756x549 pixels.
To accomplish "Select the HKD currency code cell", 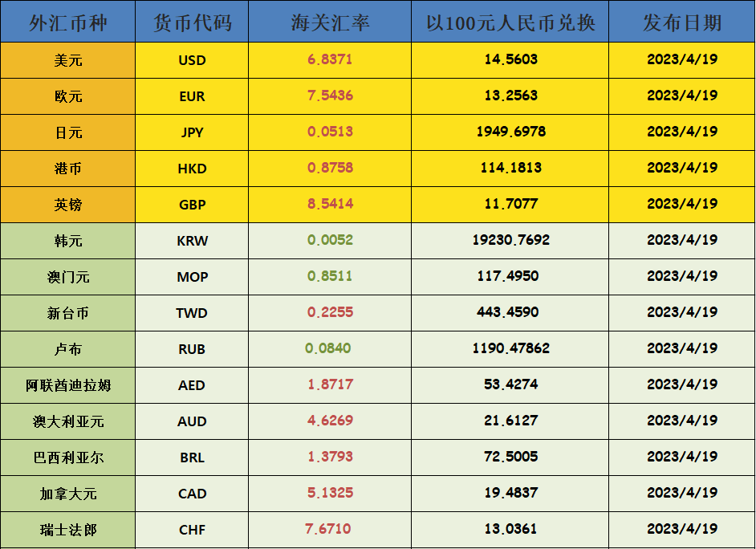I will (192, 169).
